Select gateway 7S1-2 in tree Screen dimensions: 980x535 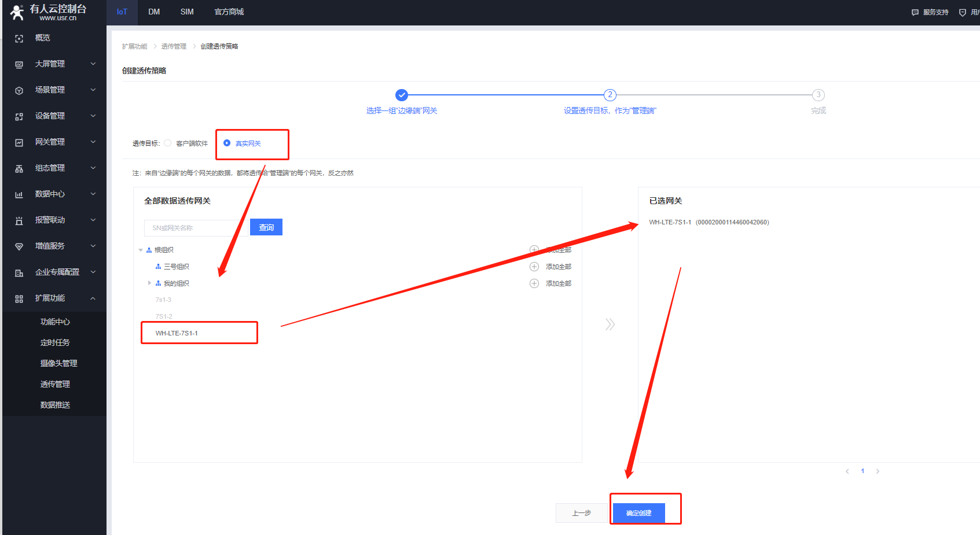pos(164,316)
